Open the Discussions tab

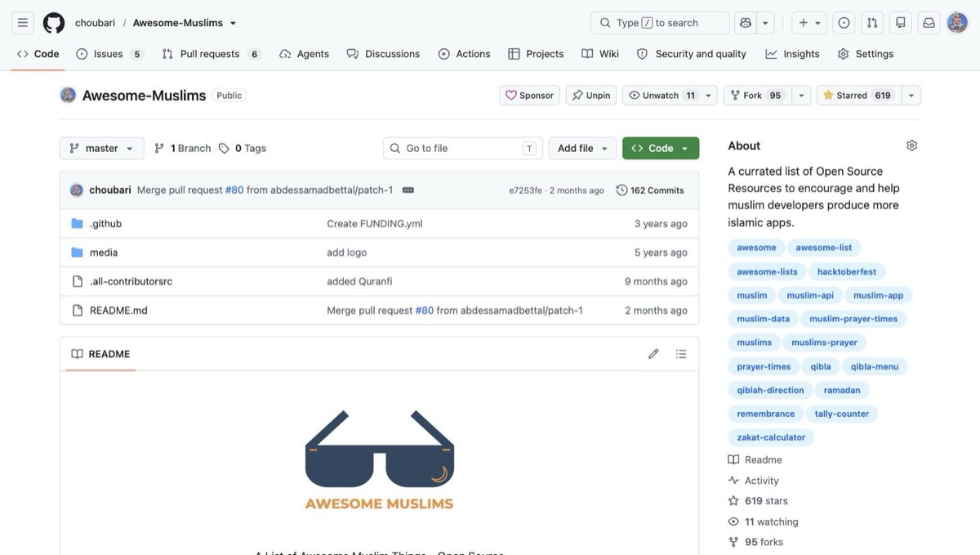click(x=383, y=54)
